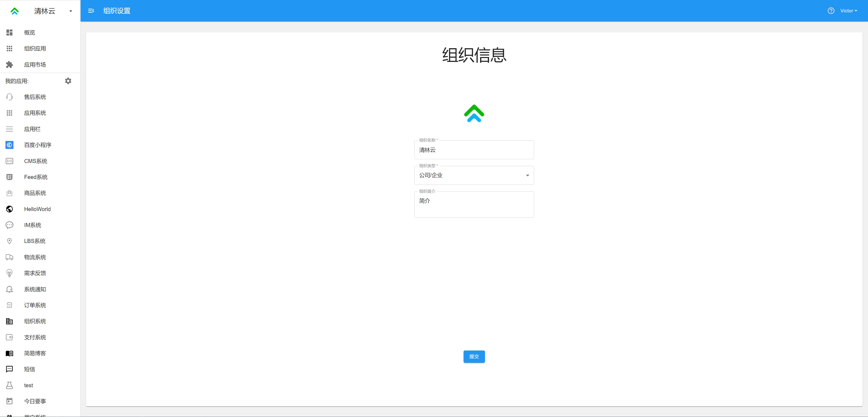Click the CMS系统 icon
Screen dimensions: 868x417
coord(9,161)
